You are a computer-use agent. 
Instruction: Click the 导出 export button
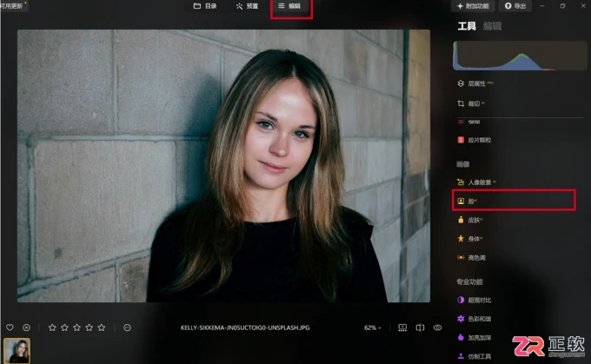[x=515, y=6]
